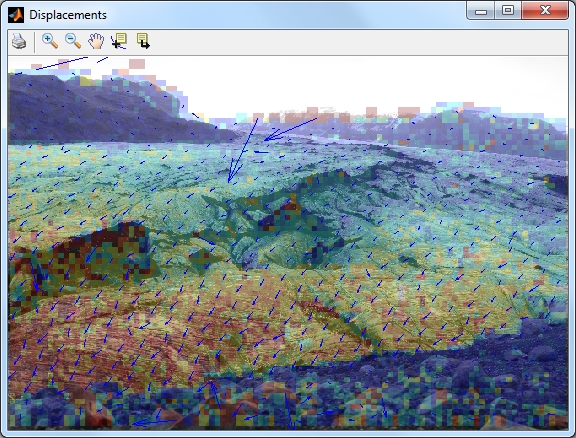The height and width of the screenshot is (438, 576).
Task: Activate the Pan hand tool
Action: coord(96,41)
